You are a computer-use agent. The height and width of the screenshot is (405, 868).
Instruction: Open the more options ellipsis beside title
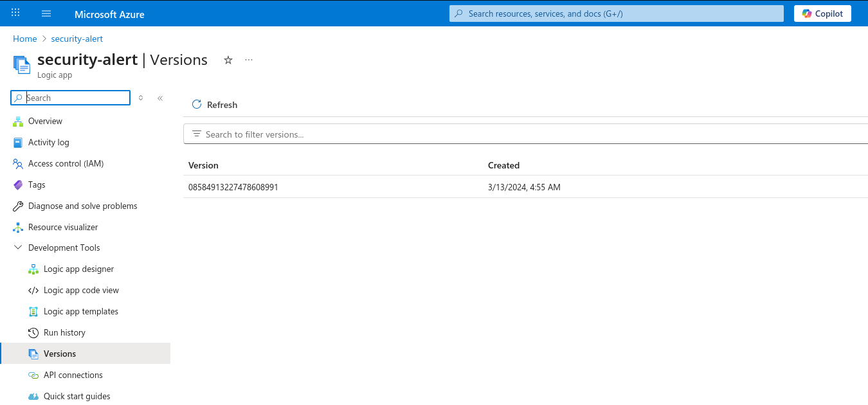coord(249,60)
